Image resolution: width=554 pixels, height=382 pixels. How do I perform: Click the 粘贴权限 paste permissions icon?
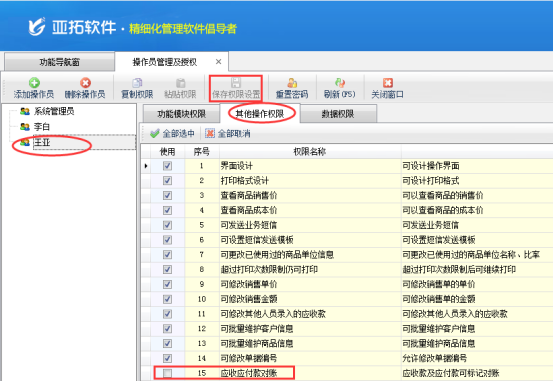pyautogui.click(x=181, y=83)
